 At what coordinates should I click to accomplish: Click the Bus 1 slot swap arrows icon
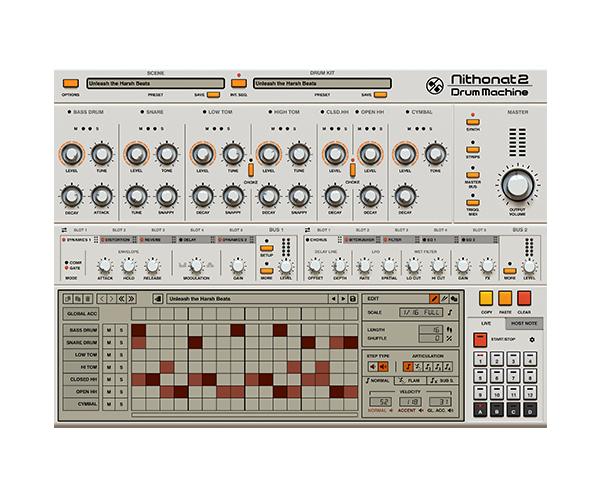pyautogui.click(x=64, y=230)
